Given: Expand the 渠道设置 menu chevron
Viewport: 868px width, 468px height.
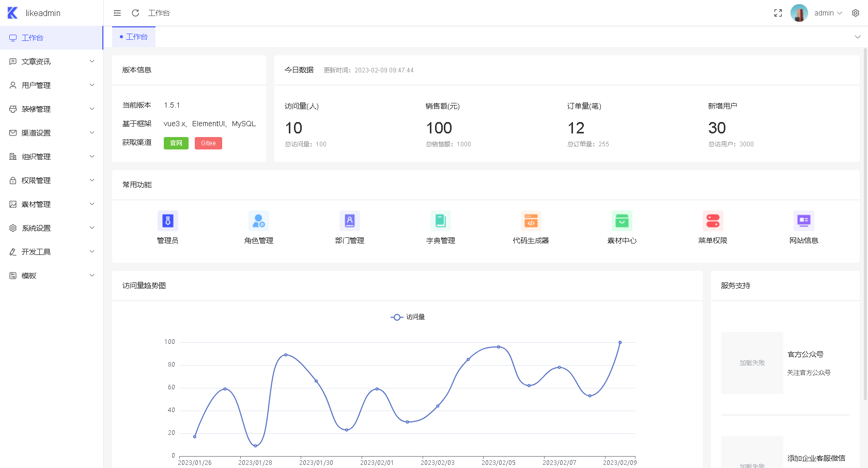Looking at the screenshot, I should tap(92, 133).
